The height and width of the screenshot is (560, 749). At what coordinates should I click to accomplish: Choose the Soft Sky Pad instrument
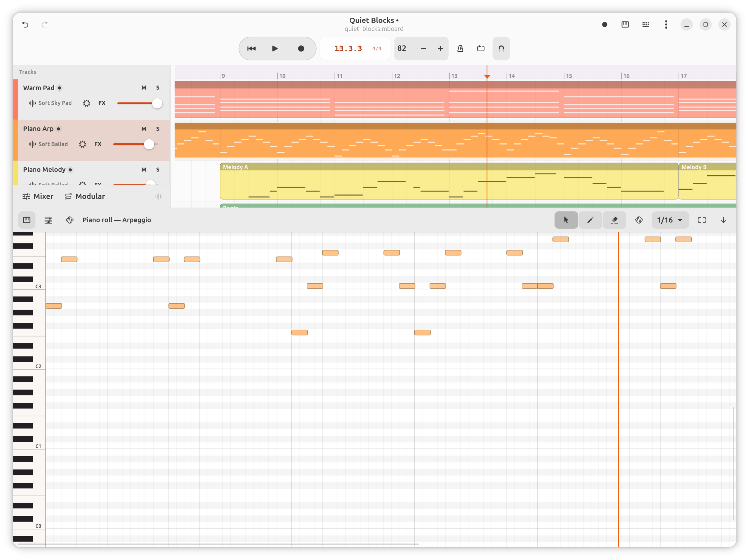[x=50, y=103]
